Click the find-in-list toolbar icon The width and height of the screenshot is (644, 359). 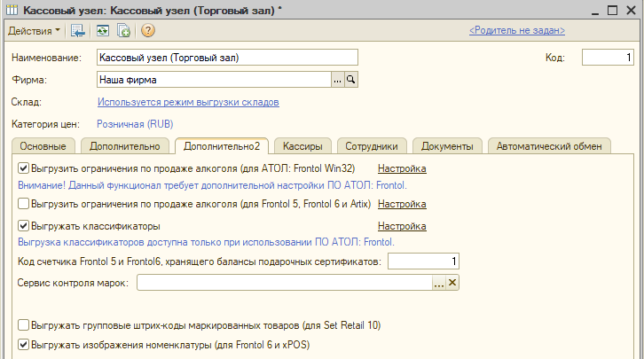[79, 31]
